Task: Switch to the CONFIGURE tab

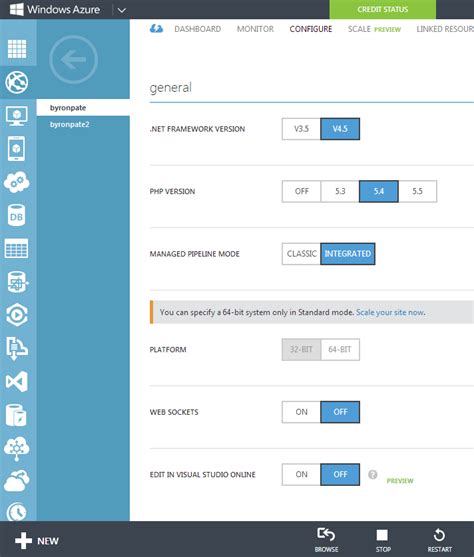Action: click(x=311, y=29)
